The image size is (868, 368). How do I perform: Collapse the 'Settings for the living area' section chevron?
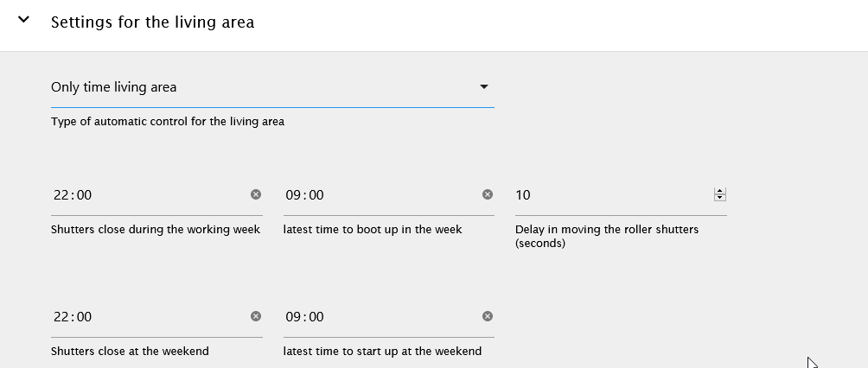point(23,21)
